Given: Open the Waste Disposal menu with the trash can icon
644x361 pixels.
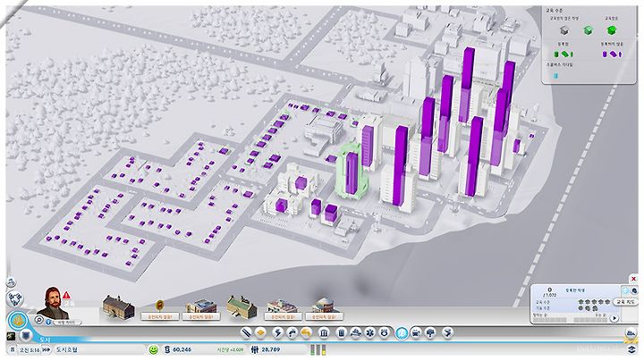Looking at the screenshot, I should point(341,332).
